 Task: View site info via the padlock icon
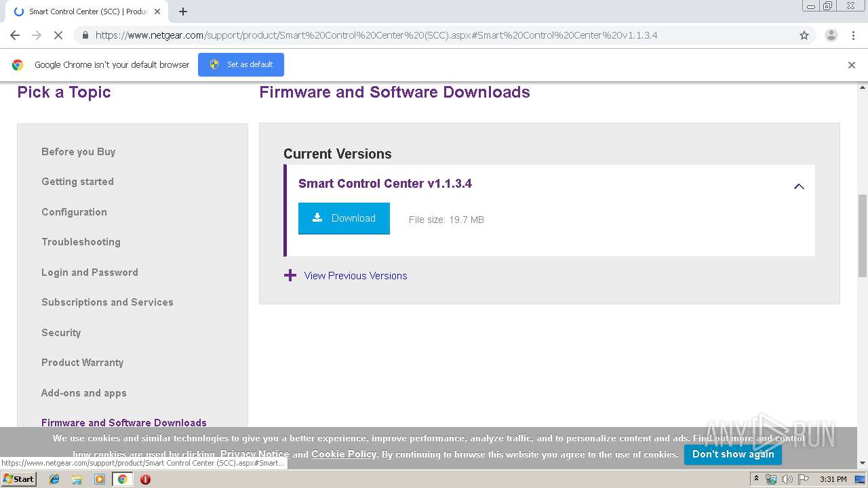point(85,35)
